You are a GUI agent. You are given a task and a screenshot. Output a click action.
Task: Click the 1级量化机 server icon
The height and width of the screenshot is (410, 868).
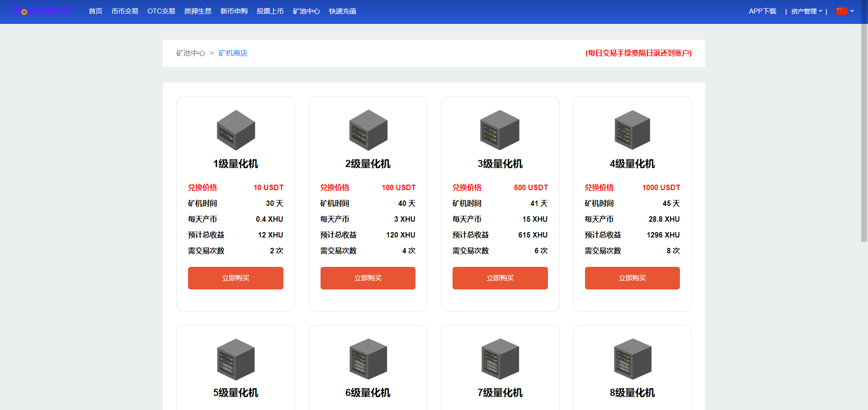[236, 130]
